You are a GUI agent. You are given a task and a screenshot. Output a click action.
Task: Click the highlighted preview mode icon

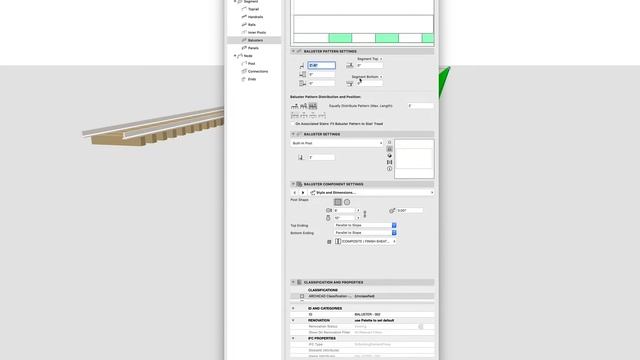click(389, 149)
